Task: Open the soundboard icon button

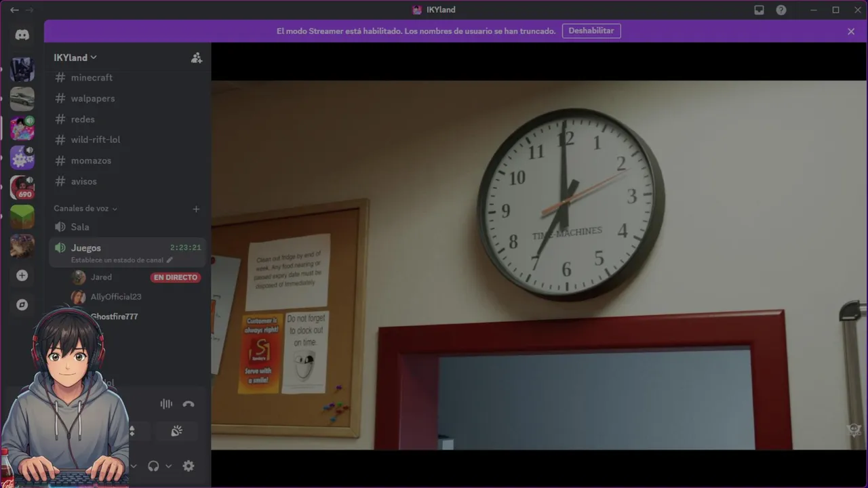Action: pyautogui.click(x=176, y=431)
